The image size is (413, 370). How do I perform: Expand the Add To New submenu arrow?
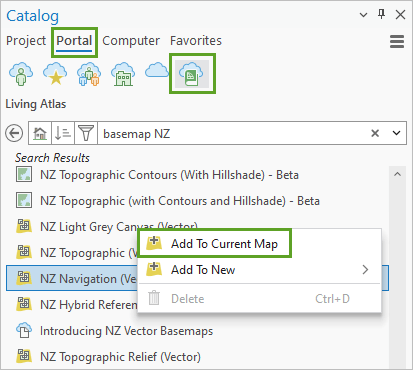(x=365, y=270)
